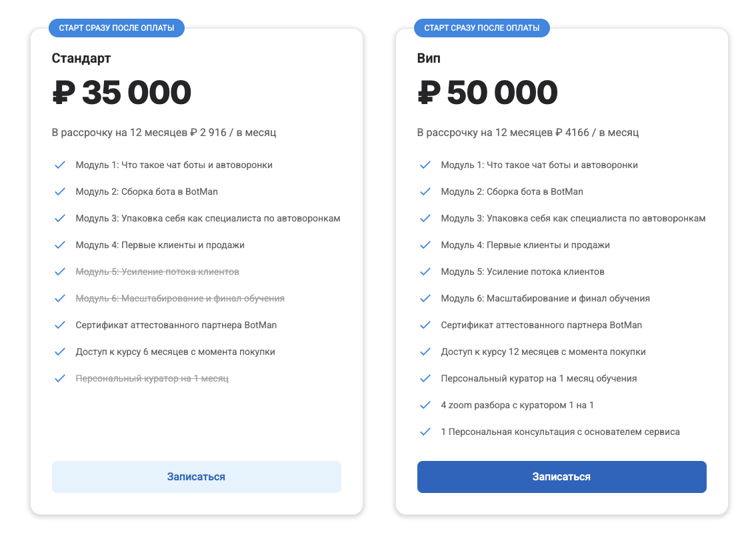Viewport: 756px width, 537px height.
Task: Click the checkmark beside Персональный куратор in Вип
Action: tap(425, 378)
